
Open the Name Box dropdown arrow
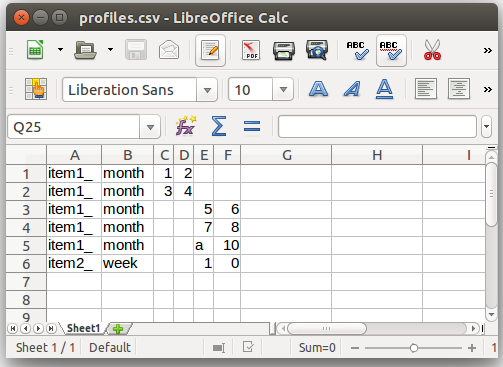pyautogui.click(x=150, y=127)
